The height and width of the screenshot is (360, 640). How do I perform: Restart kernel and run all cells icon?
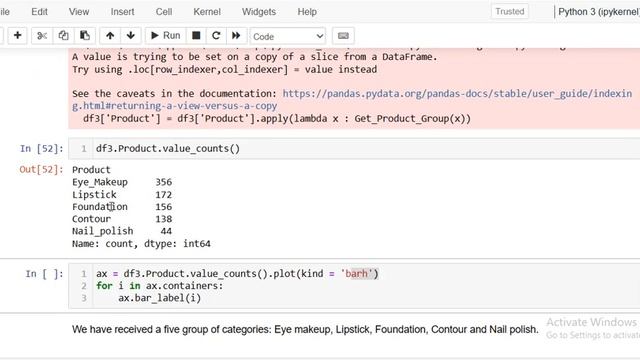pos(236,36)
